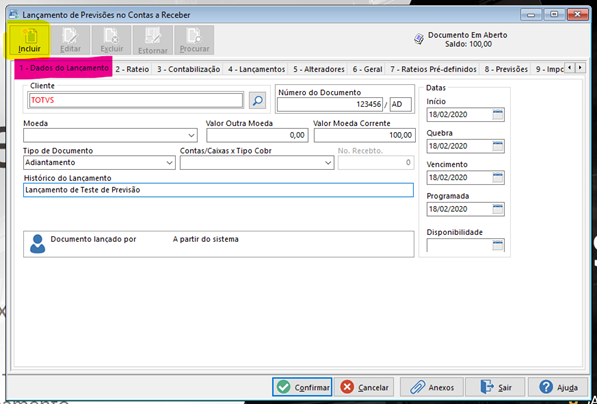
Task: Select the 1 - Dados do Lançamento tab
Action: (64, 69)
